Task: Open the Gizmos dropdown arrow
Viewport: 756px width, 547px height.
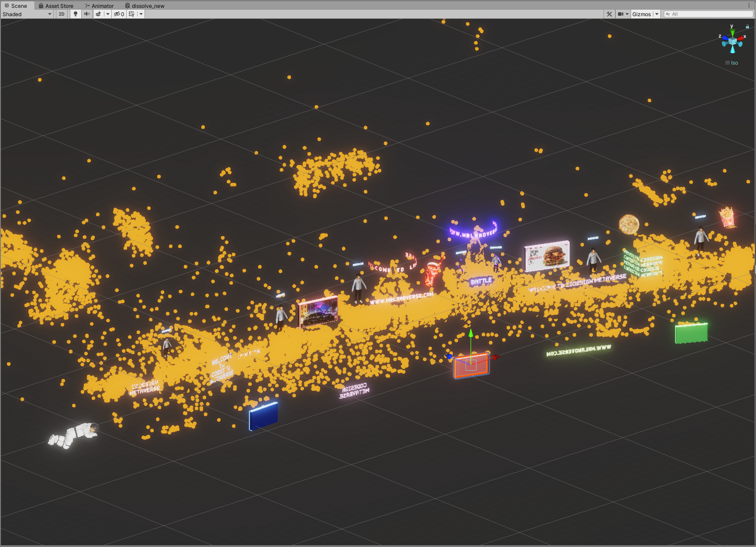Action: click(656, 14)
